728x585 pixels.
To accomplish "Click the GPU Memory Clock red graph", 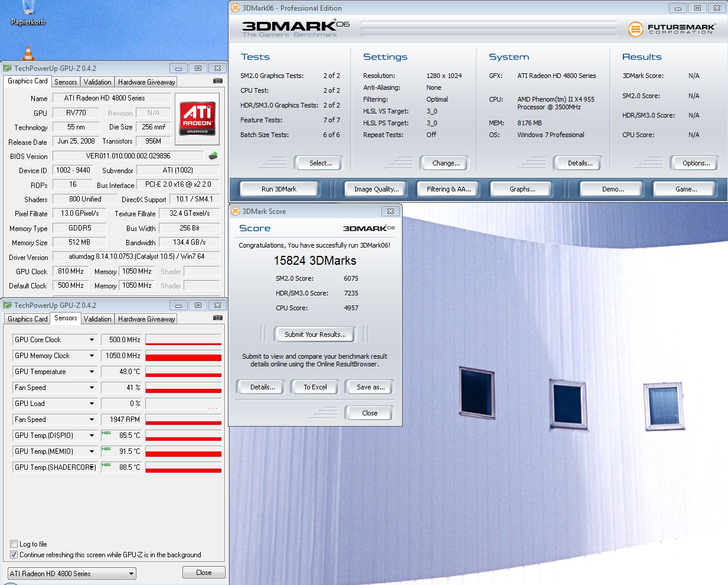I will coord(184,356).
